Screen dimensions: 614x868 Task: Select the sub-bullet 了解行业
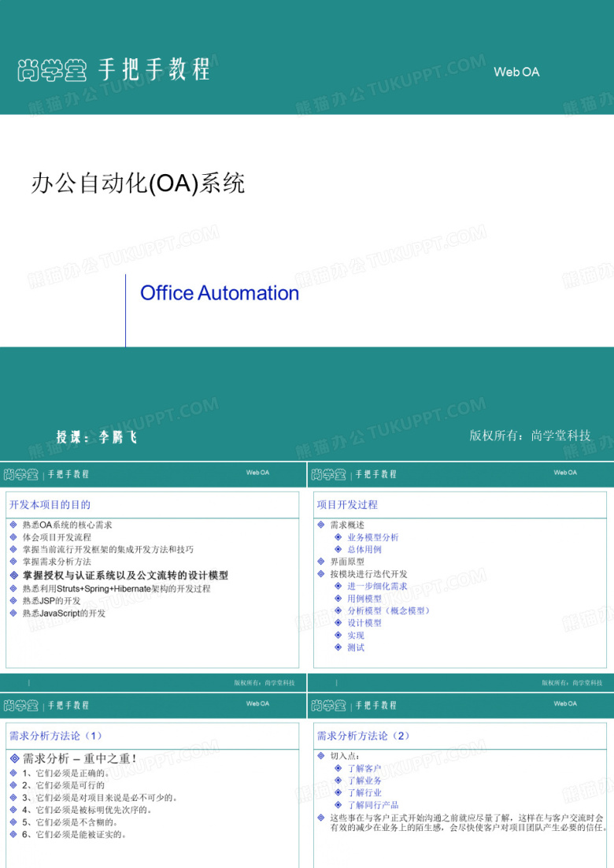[364, 792]
